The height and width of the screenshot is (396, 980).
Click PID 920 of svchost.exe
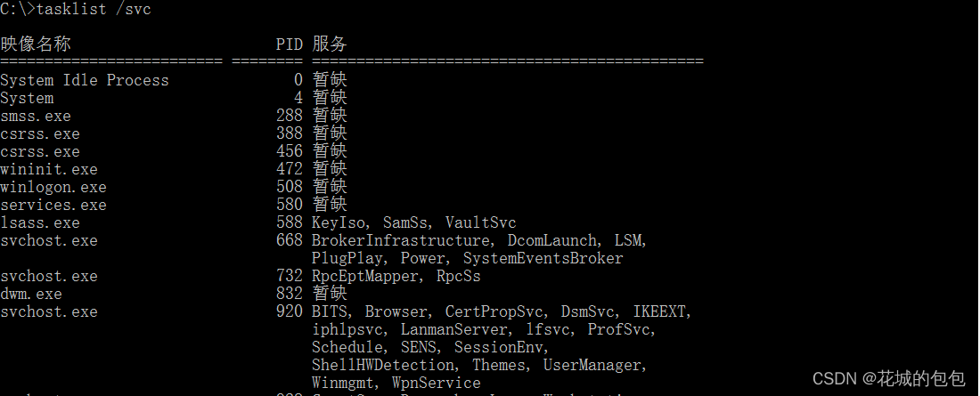(290, 311)
